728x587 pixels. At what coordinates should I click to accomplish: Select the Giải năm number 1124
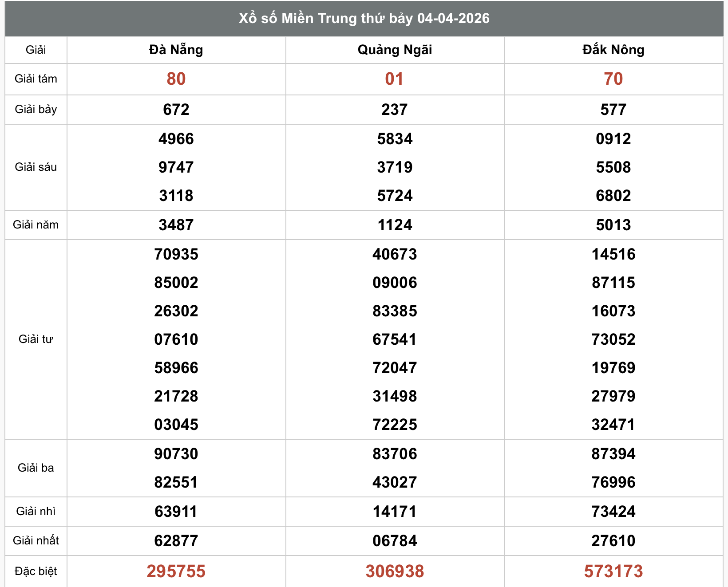(395, 225)
